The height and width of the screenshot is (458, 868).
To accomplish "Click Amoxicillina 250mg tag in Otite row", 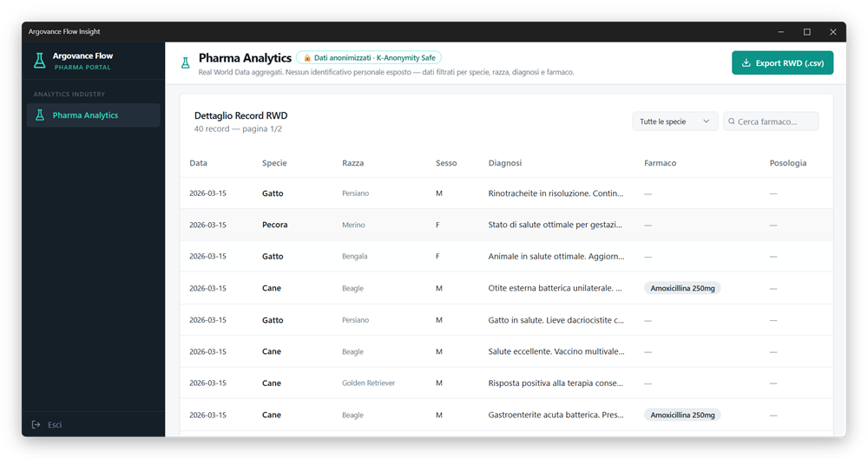I will click(682, 288).
